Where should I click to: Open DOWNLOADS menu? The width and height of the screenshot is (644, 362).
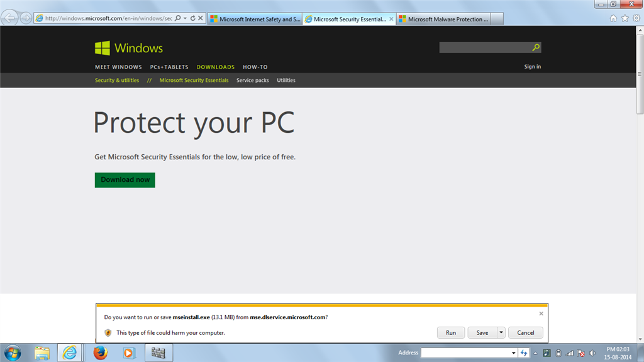(216, 67)
